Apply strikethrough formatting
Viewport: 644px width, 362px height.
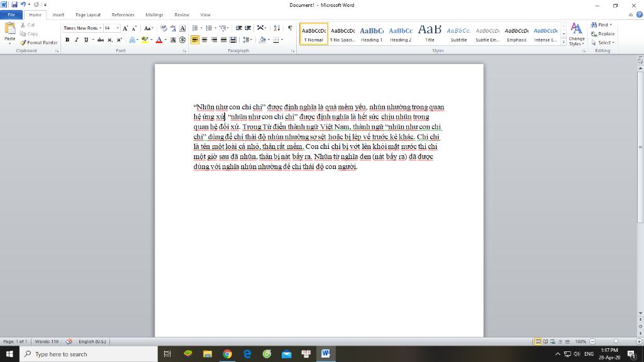[100, 40]
